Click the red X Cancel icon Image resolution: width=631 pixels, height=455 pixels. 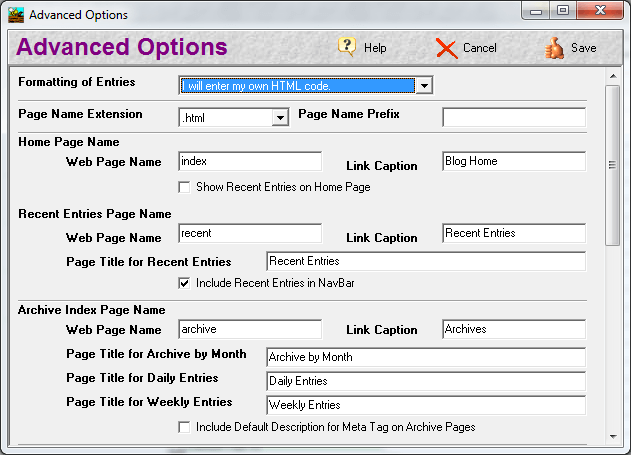tap(446, 49)
